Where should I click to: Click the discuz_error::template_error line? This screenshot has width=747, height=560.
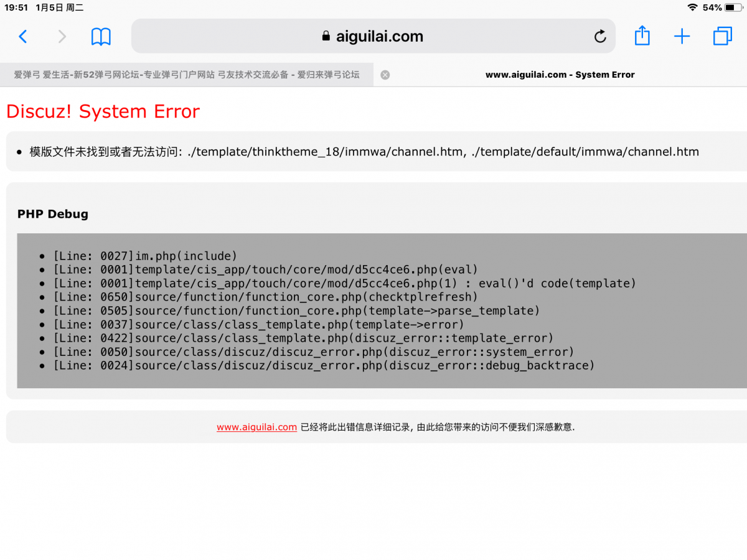coord(303,338)
